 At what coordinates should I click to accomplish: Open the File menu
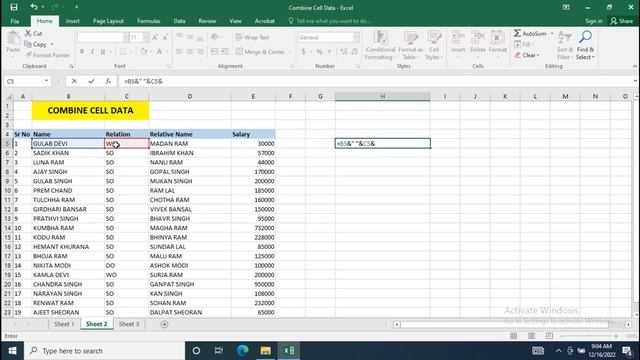15,21
